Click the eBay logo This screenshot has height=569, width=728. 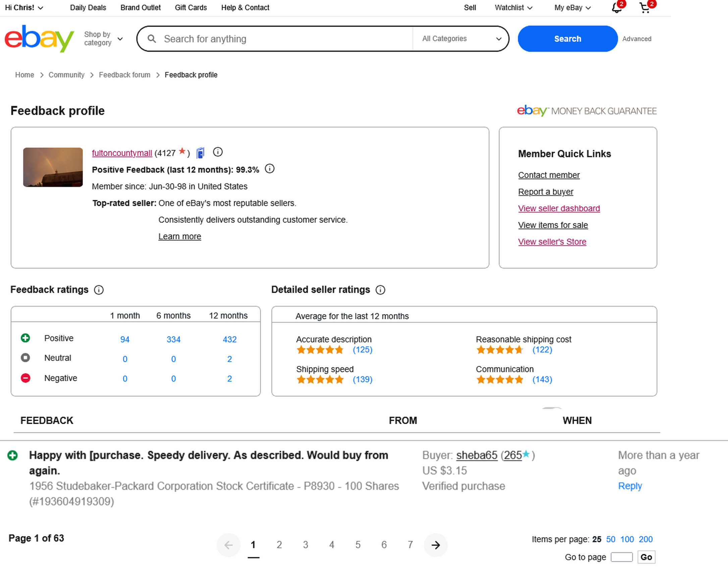pyautogui.click(x=39, y=38)
